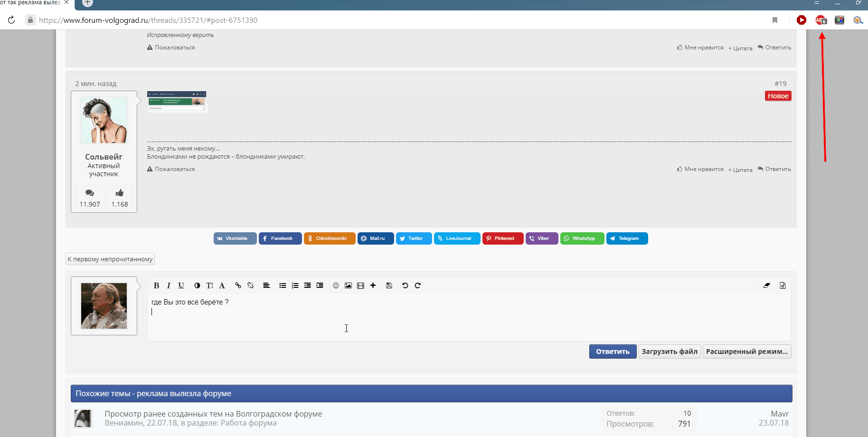Insert a bulleted list
This screenshot has height=437, width=868.
point(283,285)
